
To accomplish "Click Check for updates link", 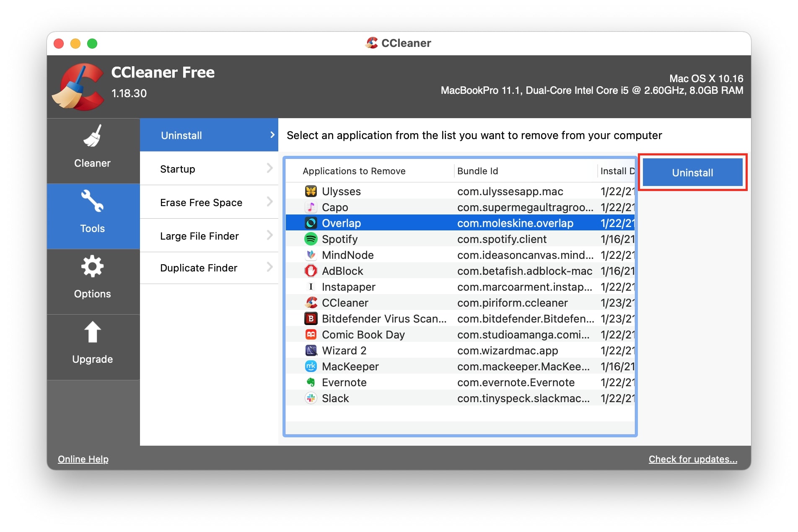I will click(693, 459).
